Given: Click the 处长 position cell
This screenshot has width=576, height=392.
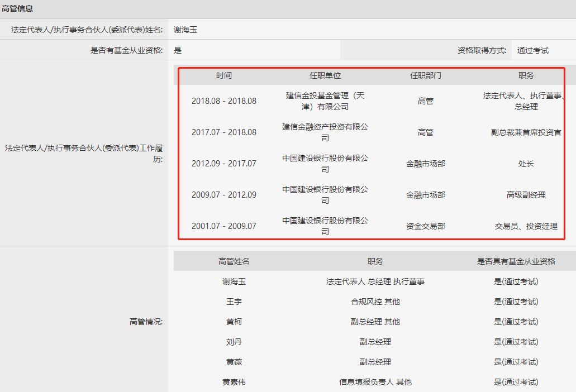Looking at the screenshot, I should click(x=526, y=163).
